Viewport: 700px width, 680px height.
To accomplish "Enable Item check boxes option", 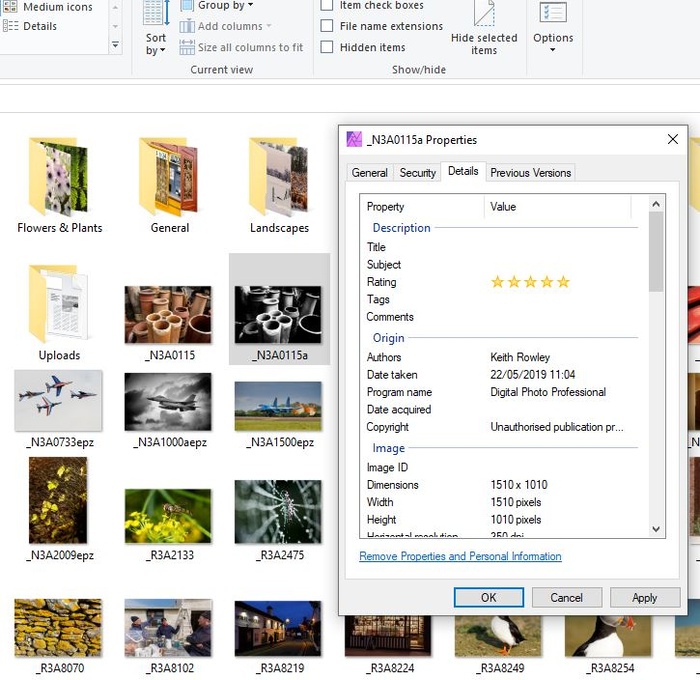I will (327, 6).
